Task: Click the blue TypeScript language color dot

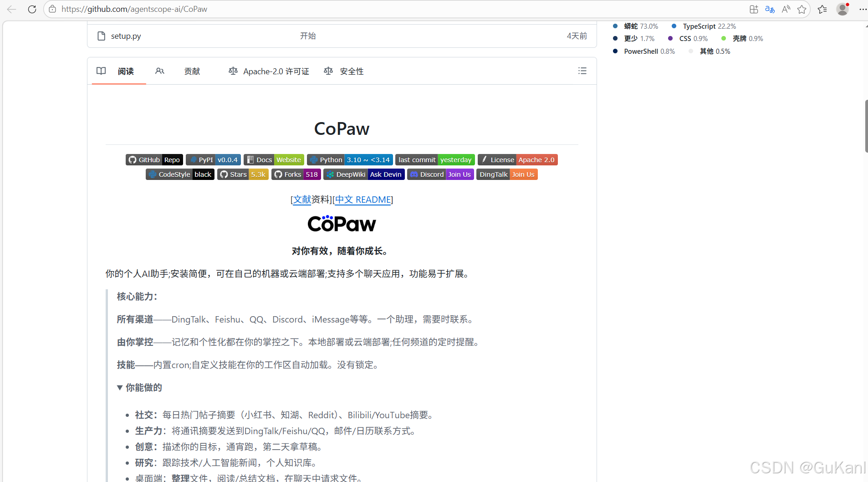Action: pyautogui.click(x=674, y=26)
